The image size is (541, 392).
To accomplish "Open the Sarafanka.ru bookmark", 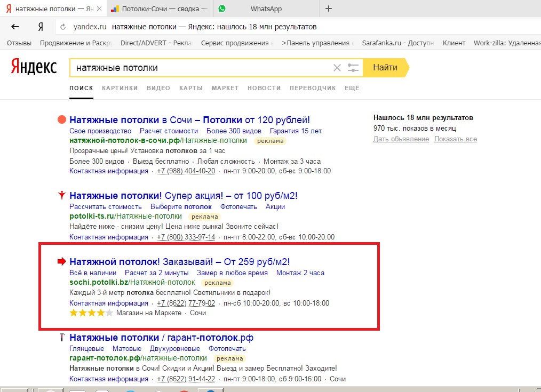I will (397, 43).
